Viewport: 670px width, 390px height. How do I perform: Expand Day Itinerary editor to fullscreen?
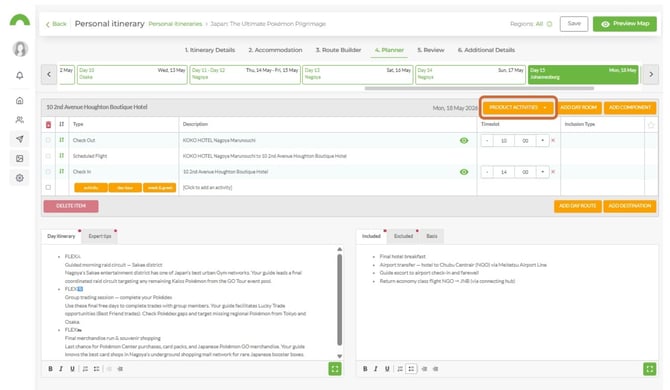coord(335,369)
